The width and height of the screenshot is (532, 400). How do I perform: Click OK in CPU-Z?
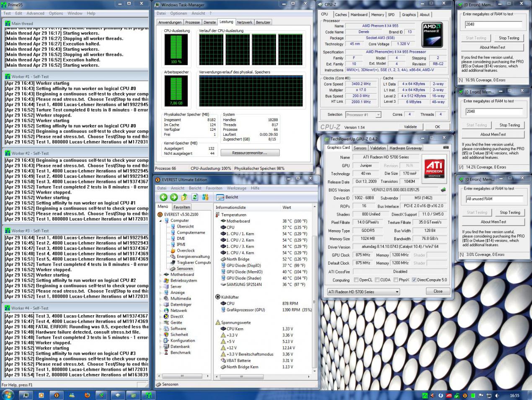tap(437, 127)
